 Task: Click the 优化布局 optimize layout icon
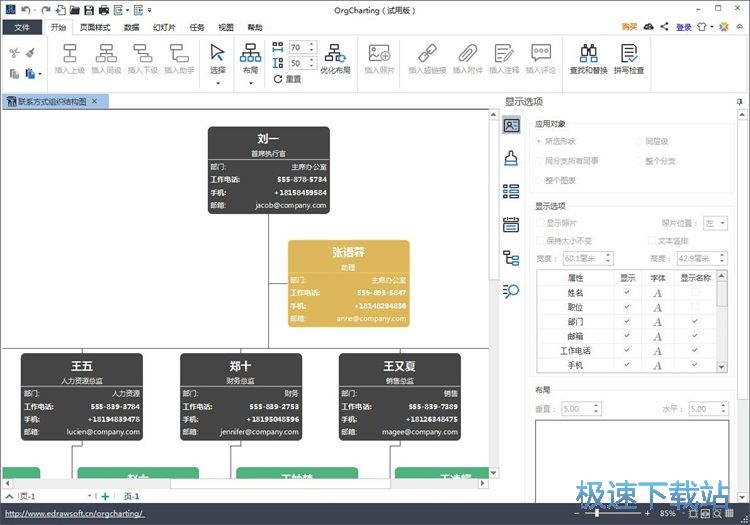335,54
